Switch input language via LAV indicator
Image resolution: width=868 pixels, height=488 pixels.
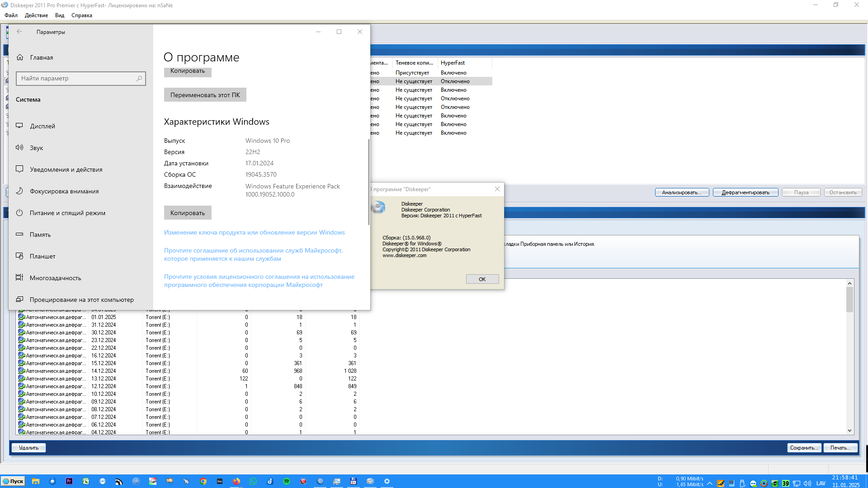[821, 483]
